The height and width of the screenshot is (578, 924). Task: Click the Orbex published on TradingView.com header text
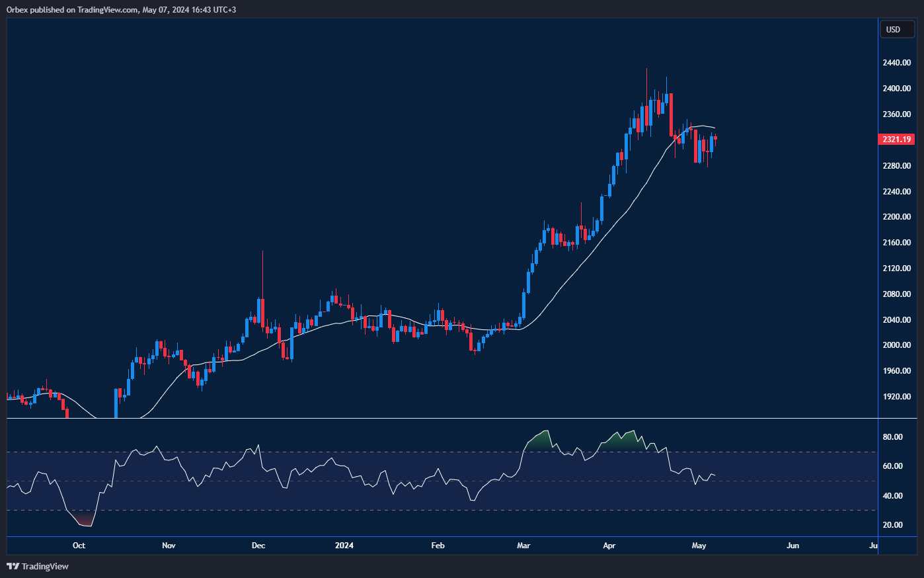click(x=121, y=9)
